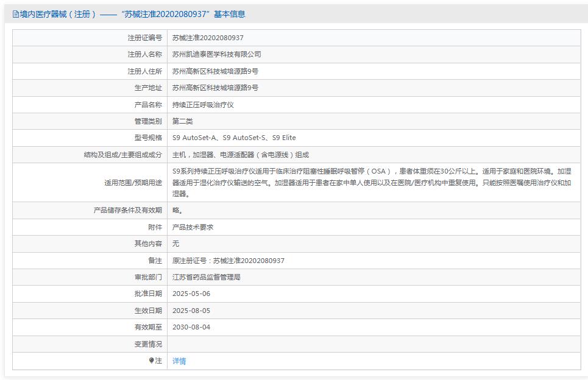Click the 注册人住所 label

[x=145, y=71]
